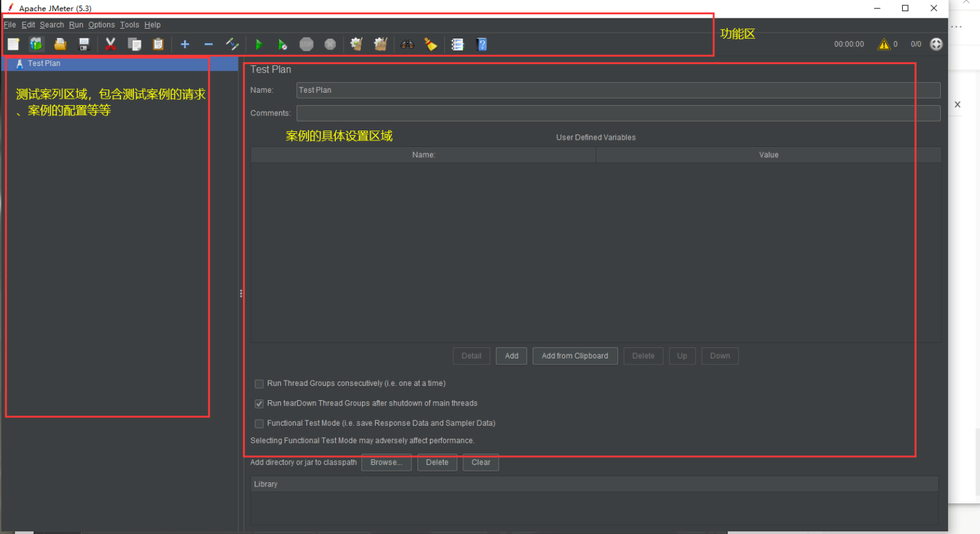Open the Templates icon
The image size is (980, 534).
(x=36, y=44)
